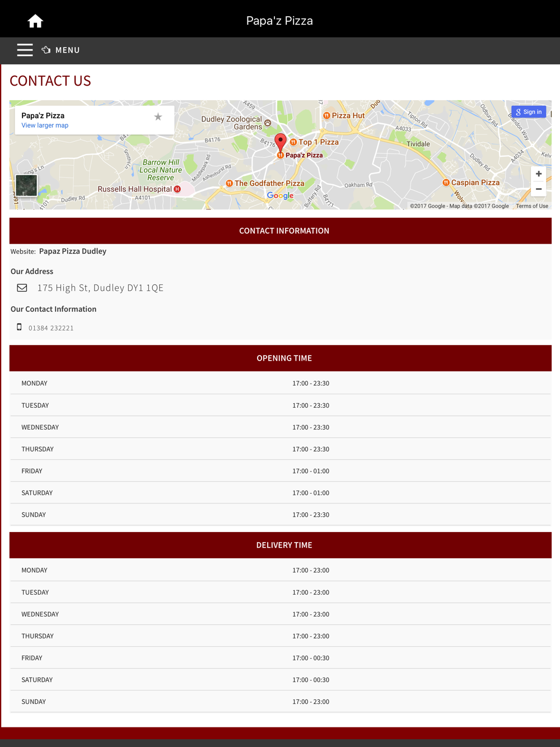Click the Russells Hall Hospital marker
Viewport: 560px width, 747px height.
pos(178,189)
